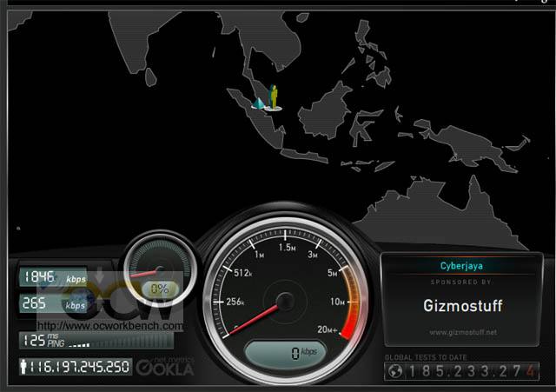The width and height of the screenshot is (556, 392).
Task: Click the main speedometer needle hub
Action: [285, 302]
